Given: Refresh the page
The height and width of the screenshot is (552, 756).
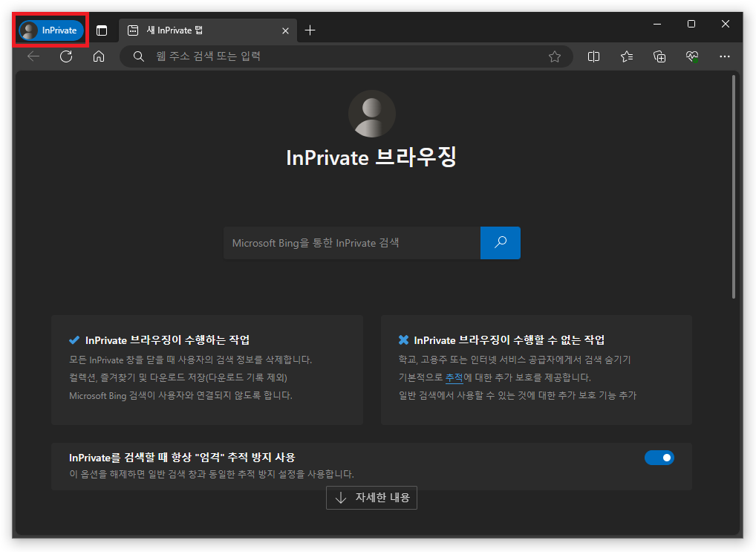Looking at the screenshot, I should click(x=66, y=56).
